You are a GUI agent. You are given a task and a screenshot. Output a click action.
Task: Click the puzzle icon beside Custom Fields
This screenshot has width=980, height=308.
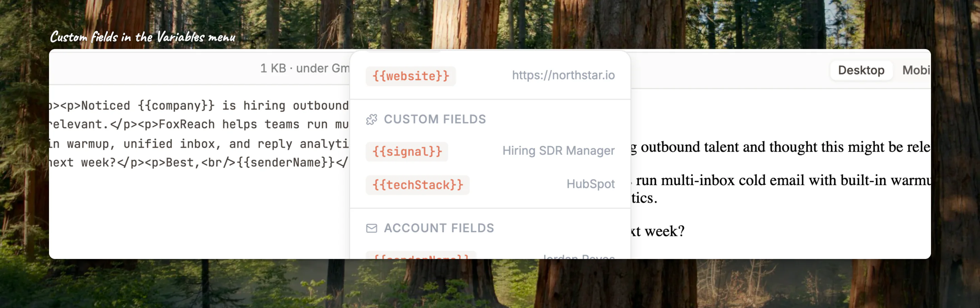tap(371, 119)
